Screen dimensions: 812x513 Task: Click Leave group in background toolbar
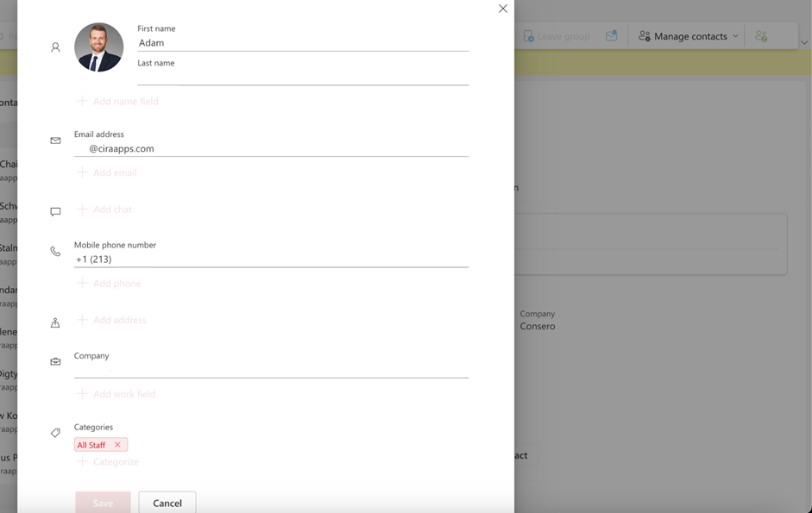click(557, 36)
